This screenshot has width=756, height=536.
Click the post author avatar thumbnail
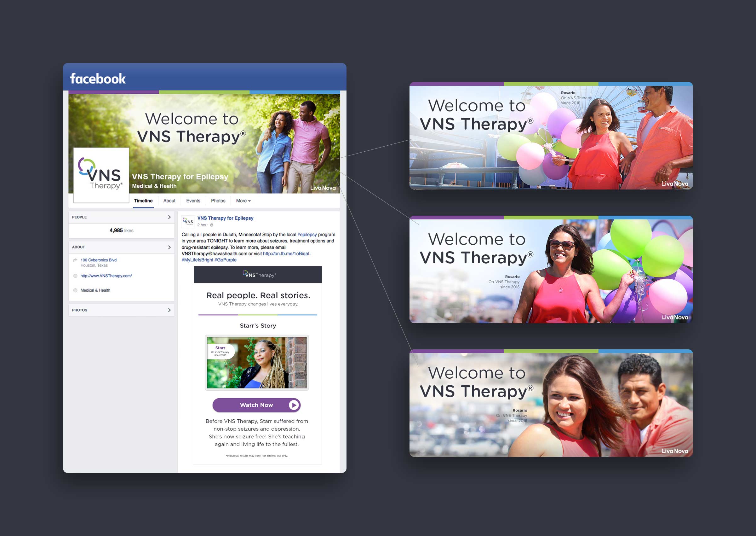coord(188,221)
